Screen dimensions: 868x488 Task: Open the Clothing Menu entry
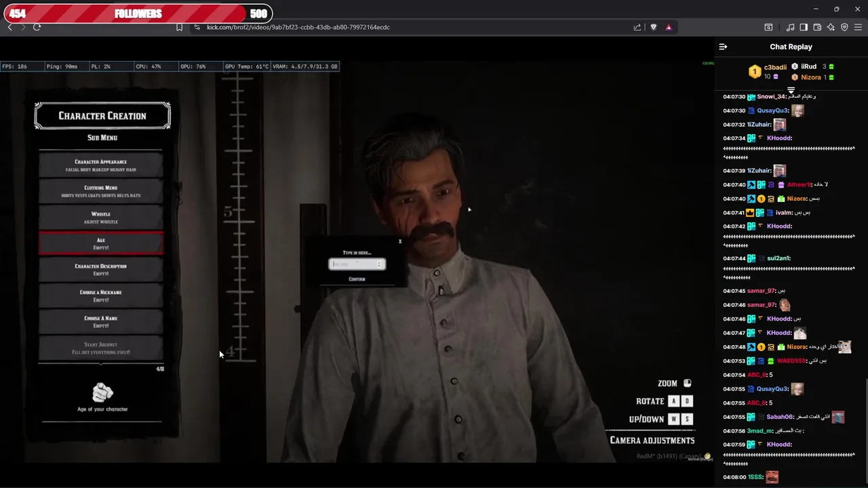(x=101, y=191)
